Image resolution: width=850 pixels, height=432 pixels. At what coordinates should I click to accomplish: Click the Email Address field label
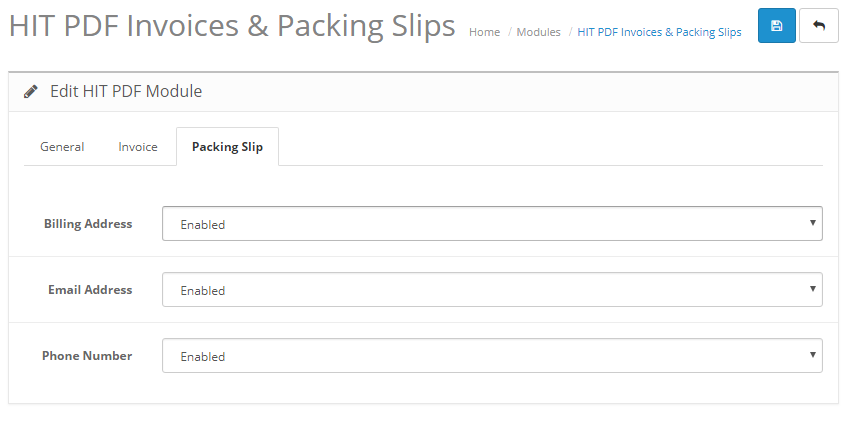pyautogui.click(x=90, y=290)
